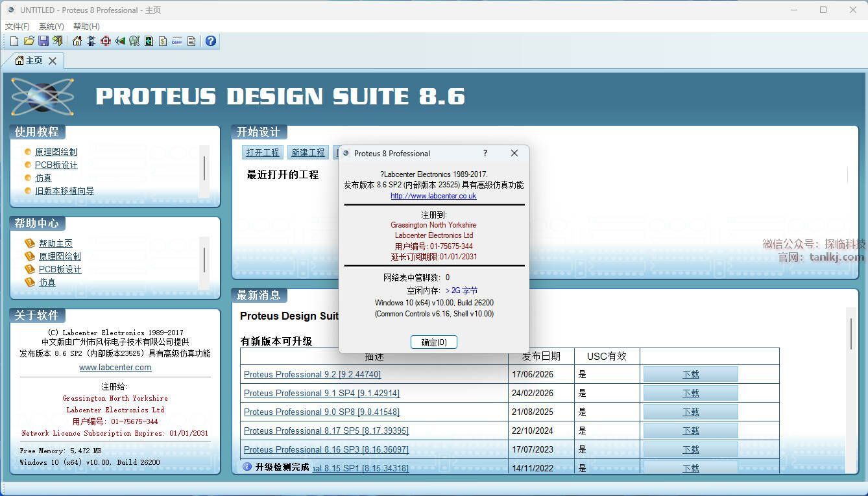The height and width of the screenshot is (496, 868).
Task: Open the Gerber Viewer toolbar icon
Action: click(x=134, y=41)
